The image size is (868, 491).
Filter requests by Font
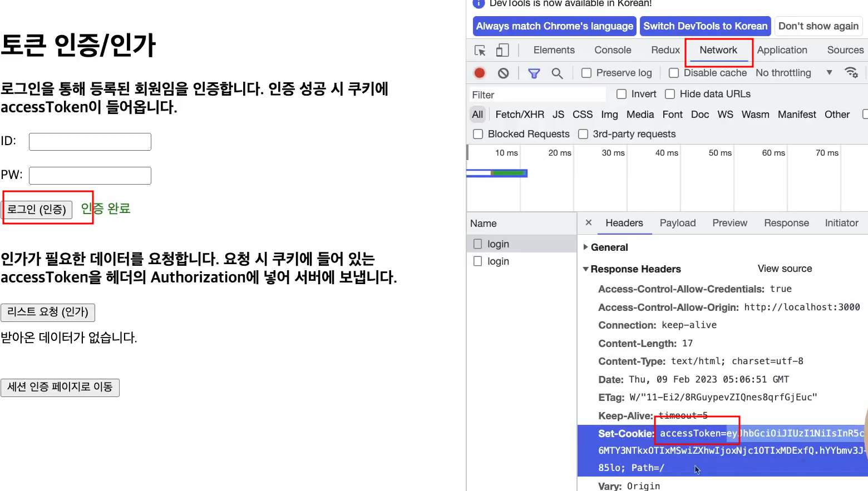pos(672,115)
